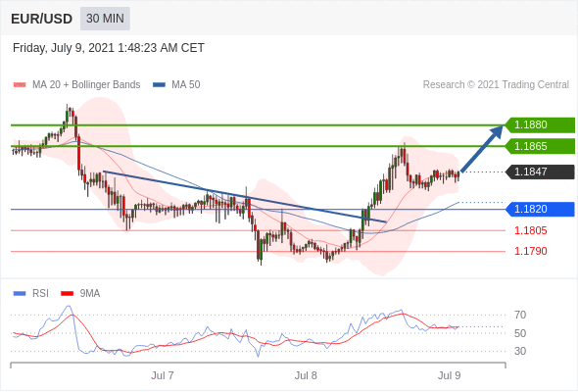578x392 pixels.
Task: Select the 1.1865 green resistance tag
Action: pos(540,146)
